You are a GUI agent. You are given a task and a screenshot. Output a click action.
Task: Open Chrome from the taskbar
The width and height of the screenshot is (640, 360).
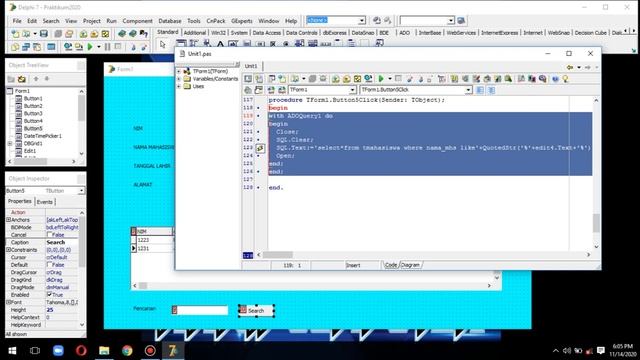click(127, 350)
